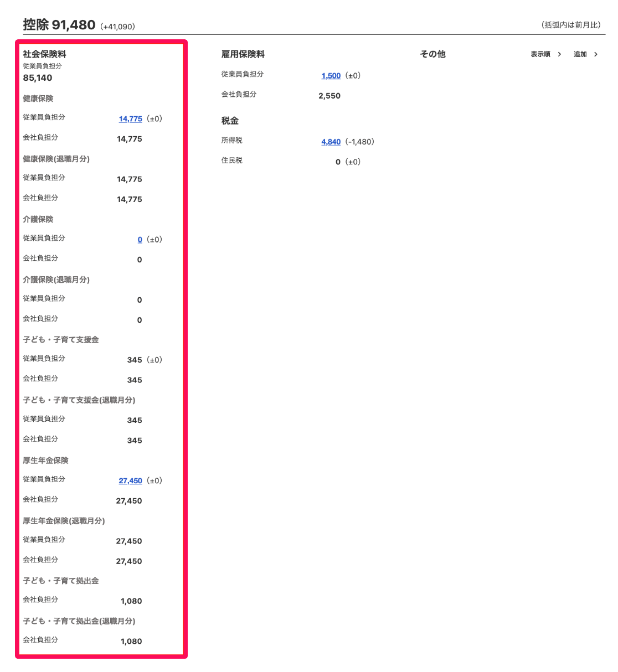Click the 住民税 row label
This screenshot has height=672, width=618.
click(x=232, y=161)
